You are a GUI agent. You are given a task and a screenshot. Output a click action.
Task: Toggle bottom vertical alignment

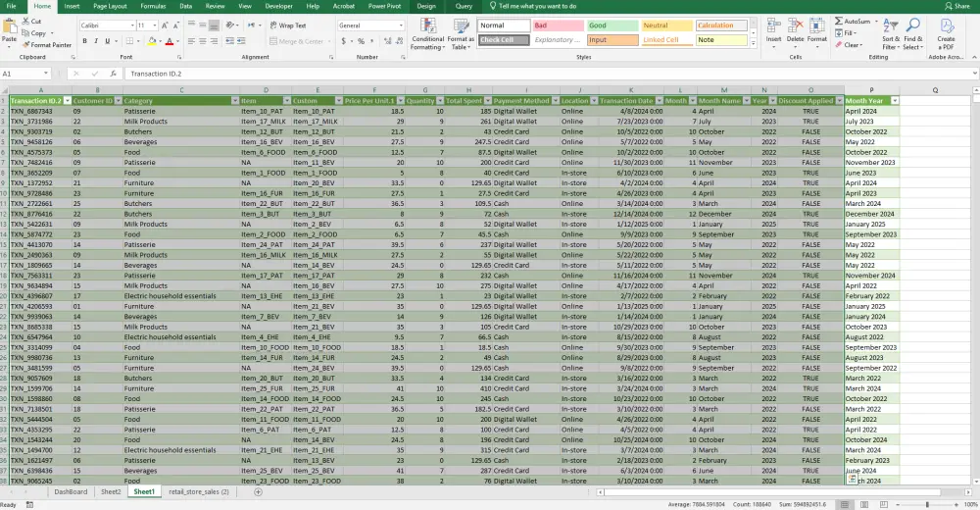click(x=214, y=25)
